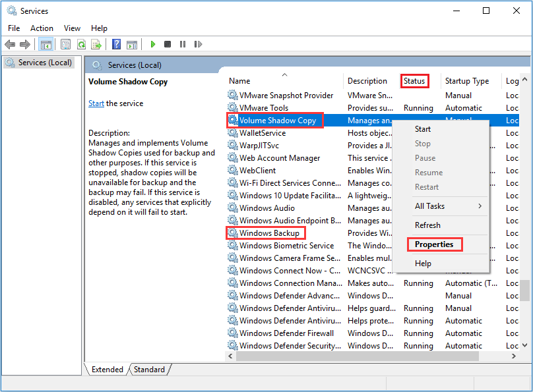This screenshot has height=392, width=533.
Task: Switch to the Extended tab
Action: point(107,369)
